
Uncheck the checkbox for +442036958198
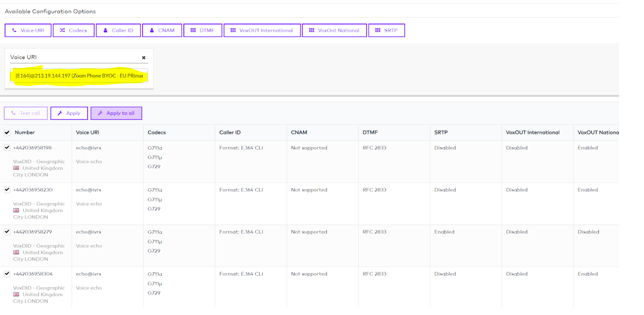coord(7,148)
